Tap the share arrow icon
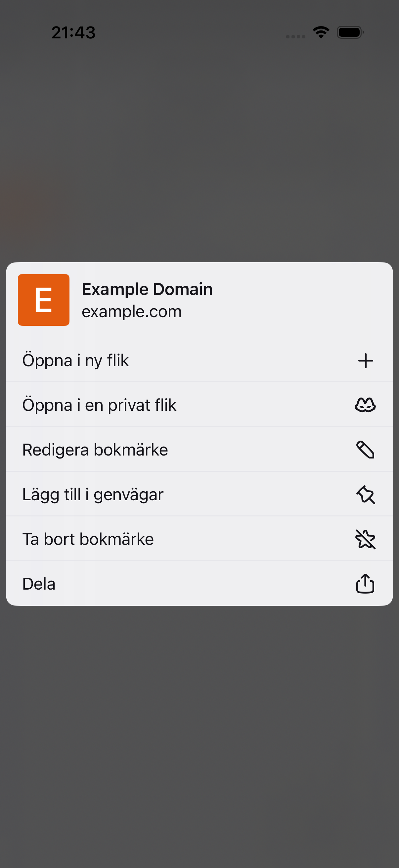The image size is (399, 868). pos(365,584)
